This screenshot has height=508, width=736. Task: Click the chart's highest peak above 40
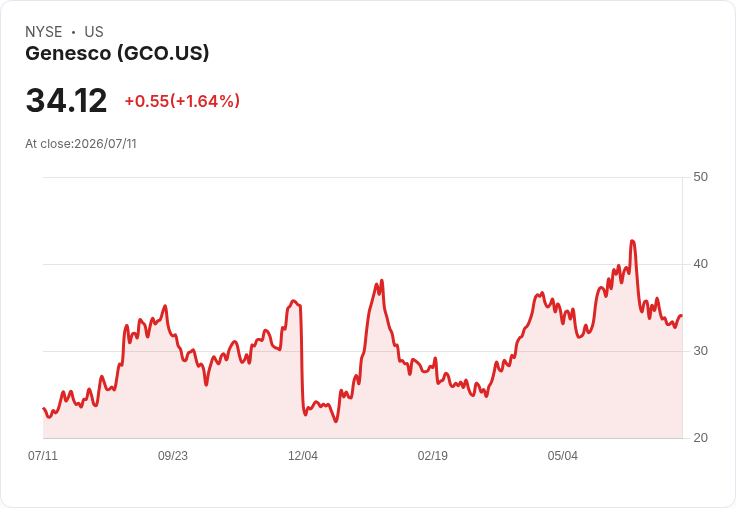click(632, 241)
